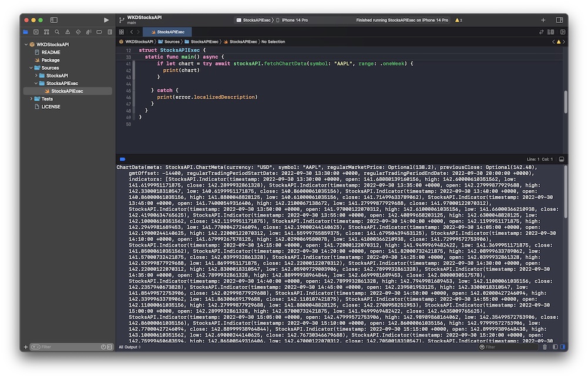Go back in editor history
Image resolution: width=588 pixels, height=378 pixels.
(x=131, y=32)
